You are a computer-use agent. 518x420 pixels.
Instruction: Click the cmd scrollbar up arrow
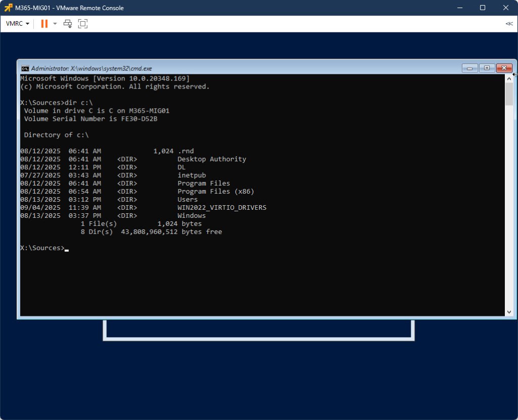(509, 79)
